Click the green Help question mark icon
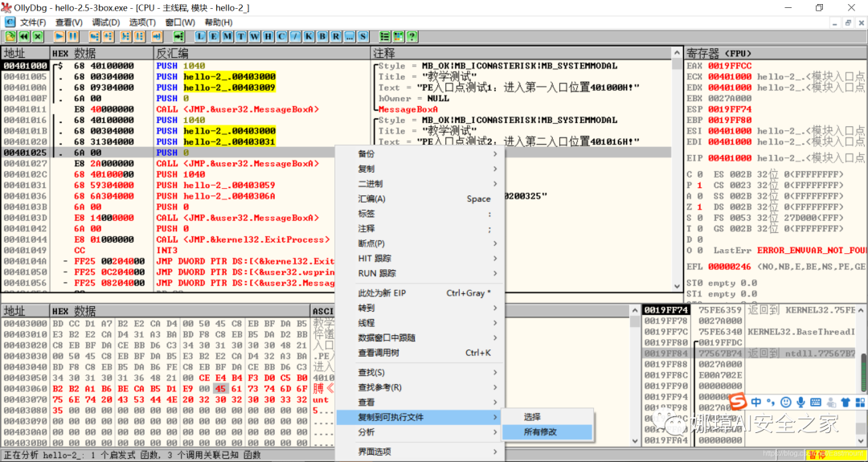Screen dimensions: 868x462 pos(411,36)
